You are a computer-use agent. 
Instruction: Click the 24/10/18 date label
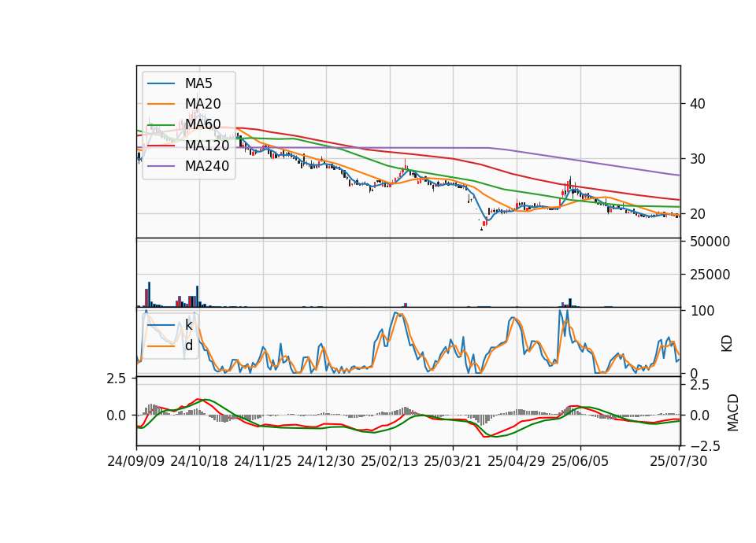[199, 461]
